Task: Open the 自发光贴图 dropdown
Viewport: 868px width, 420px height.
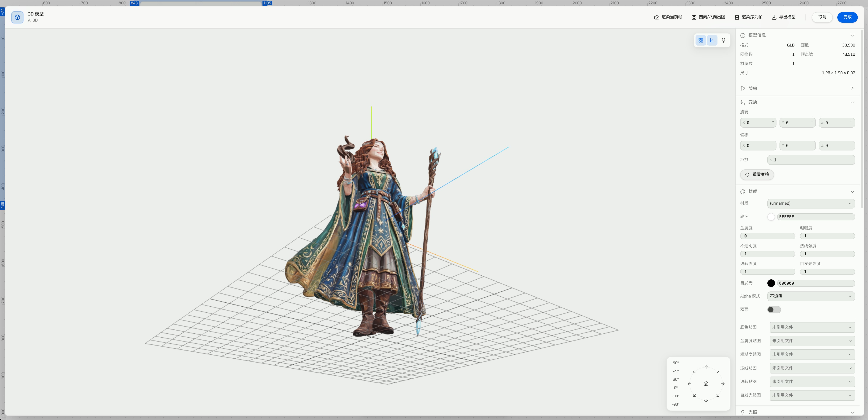Action: click(812, 395)
